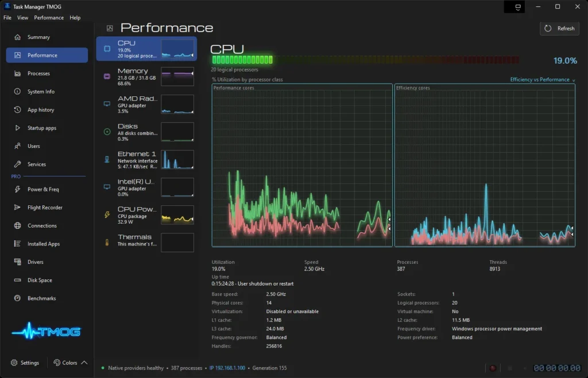This screenshot has height=378, width=588.
Task: Click the Disabled or unavailable virtualization value
Action: (292, 311)
